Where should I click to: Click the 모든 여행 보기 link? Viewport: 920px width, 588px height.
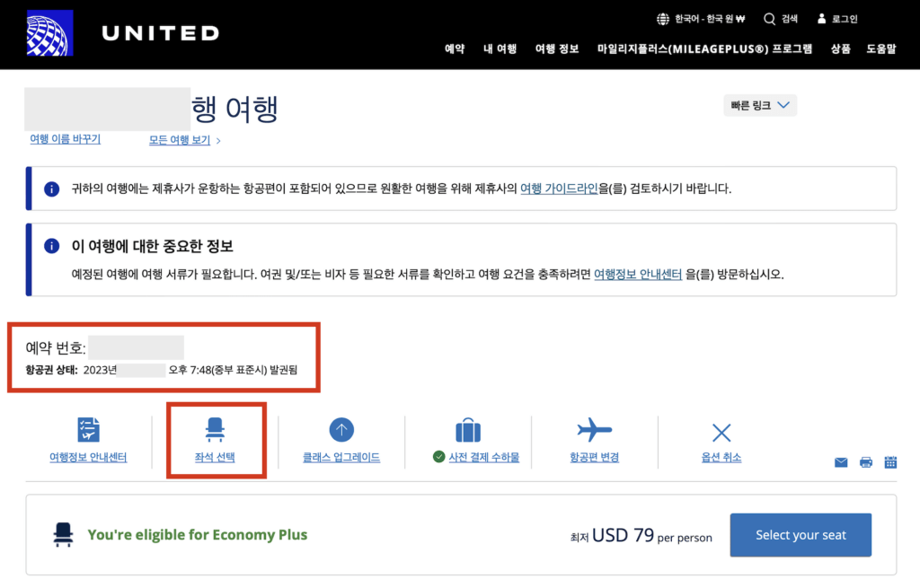point(180,140)
